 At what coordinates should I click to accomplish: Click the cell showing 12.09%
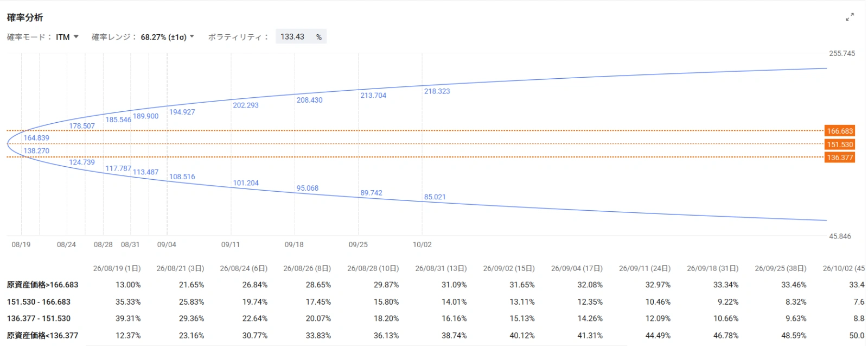(658, 318)
